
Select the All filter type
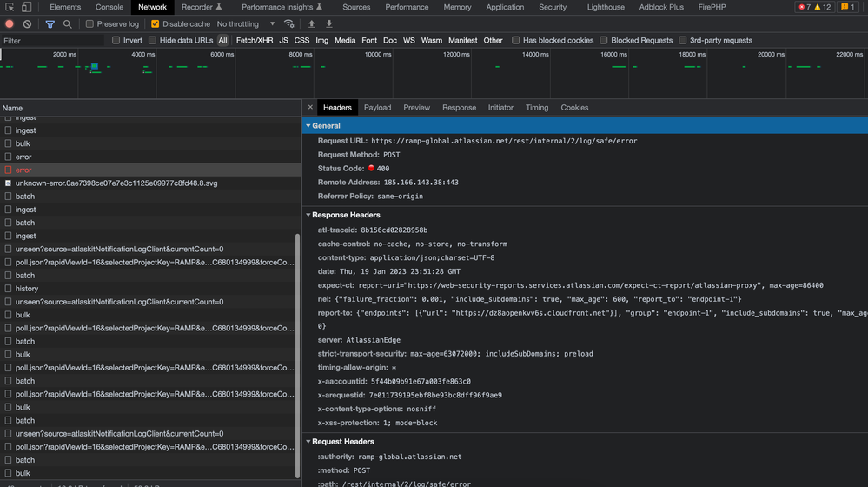click(x=222, y=40)
